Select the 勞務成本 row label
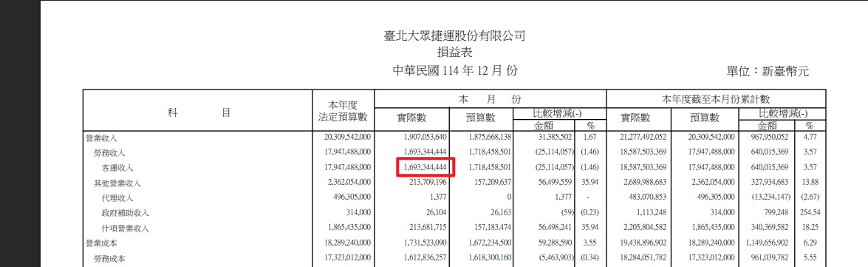This screenshot has height=267, width=868. click(109, 258)
